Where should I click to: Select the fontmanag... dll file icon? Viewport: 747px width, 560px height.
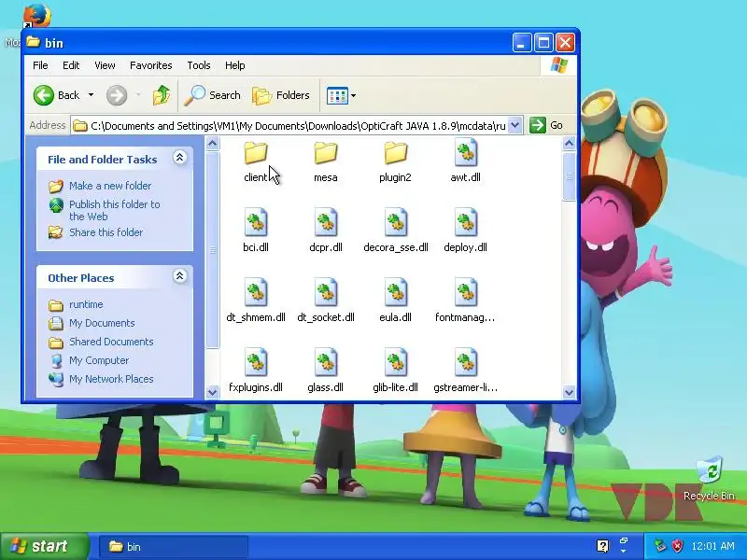(465, 292)
